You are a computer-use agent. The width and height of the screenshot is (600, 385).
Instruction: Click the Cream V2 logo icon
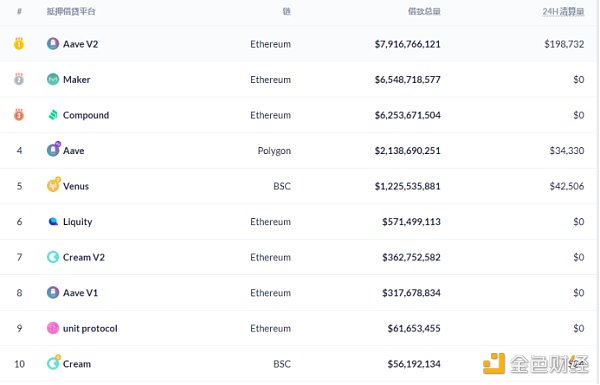(x=53, y=257)
